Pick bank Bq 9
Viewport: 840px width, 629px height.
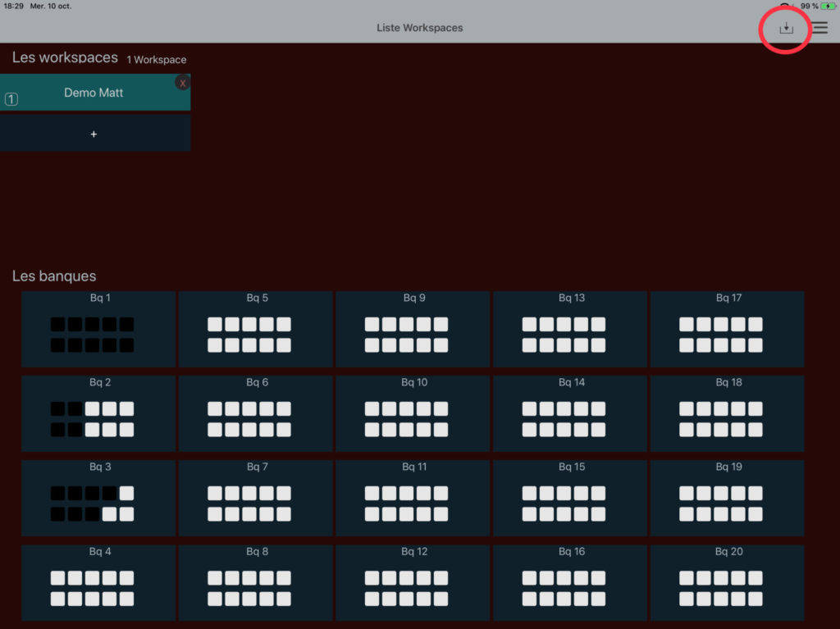(413, 329)
